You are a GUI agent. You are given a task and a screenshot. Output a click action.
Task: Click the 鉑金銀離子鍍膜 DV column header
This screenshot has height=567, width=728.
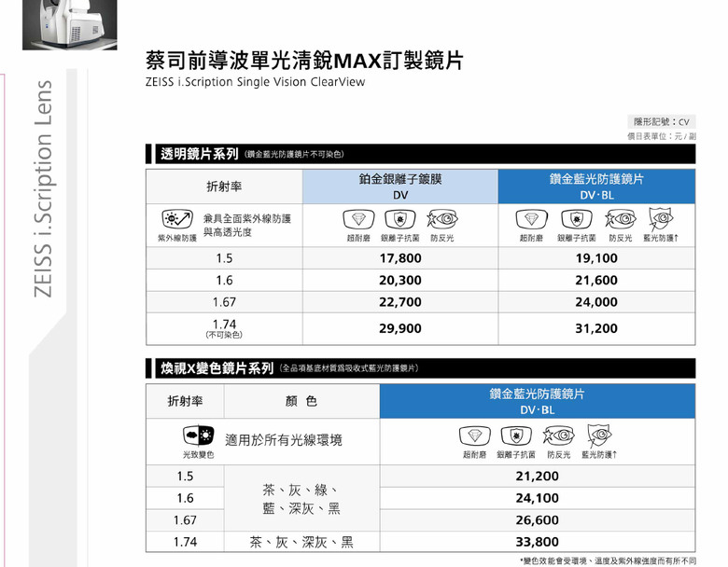400,187
